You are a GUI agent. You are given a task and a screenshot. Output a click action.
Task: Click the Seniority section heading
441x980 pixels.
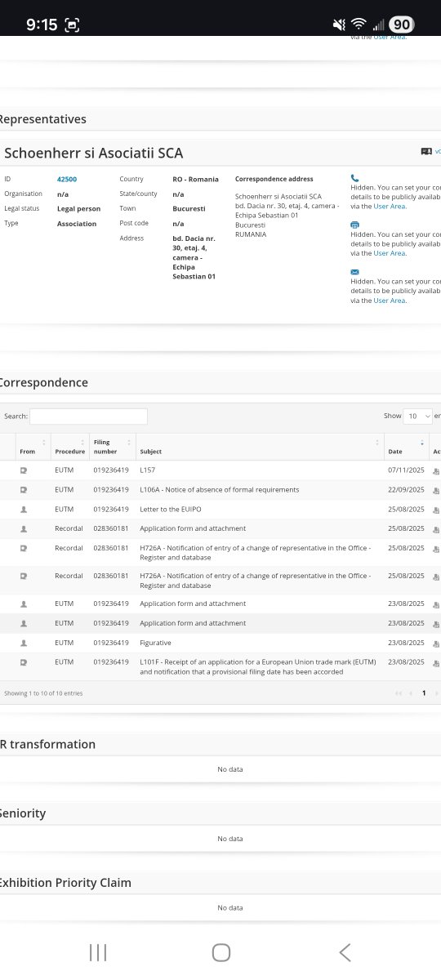click(x=23, y=813)
